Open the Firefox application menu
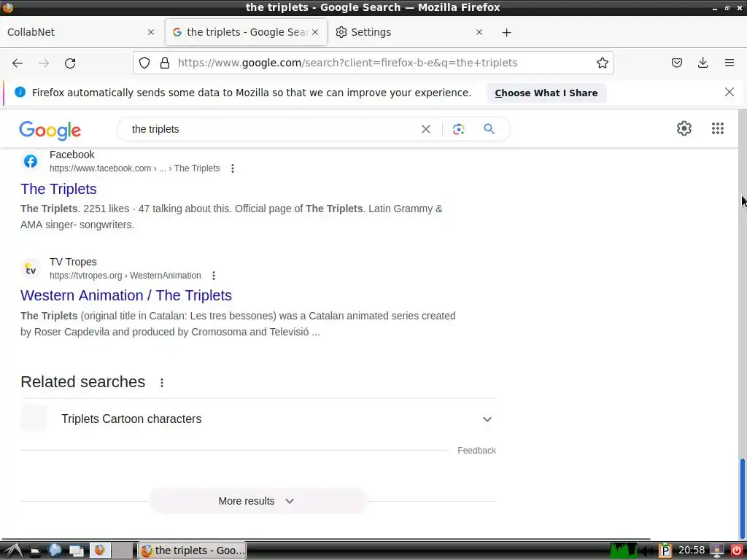 click(729, 63)
